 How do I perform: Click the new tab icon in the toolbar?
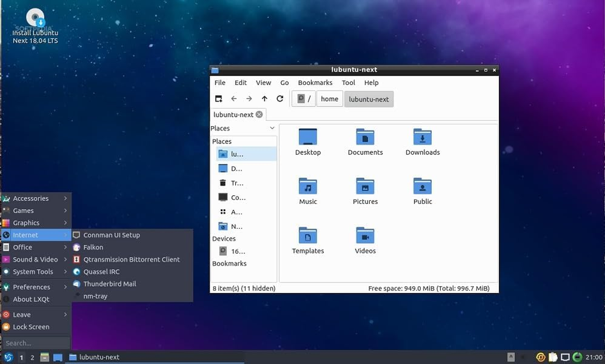click(x=218, y=98)
